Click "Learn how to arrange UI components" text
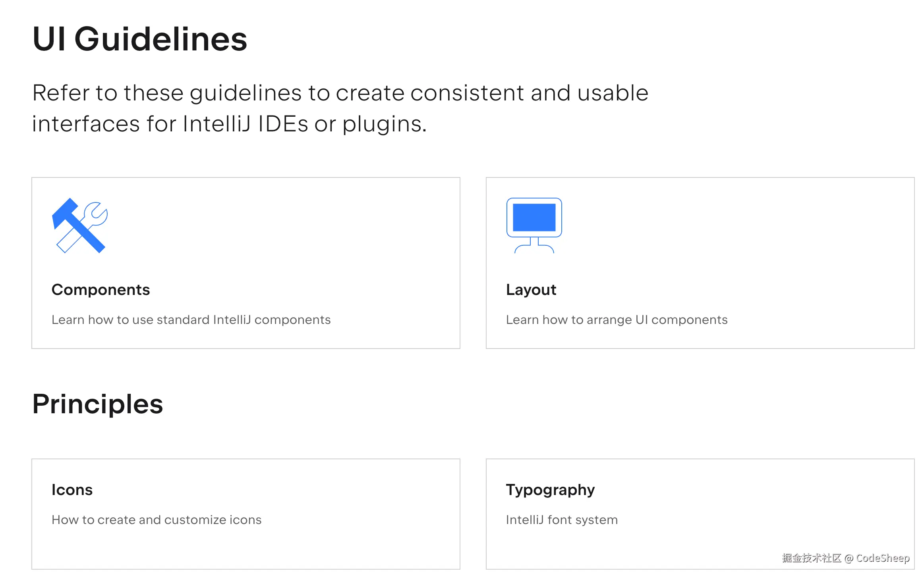 617,320
